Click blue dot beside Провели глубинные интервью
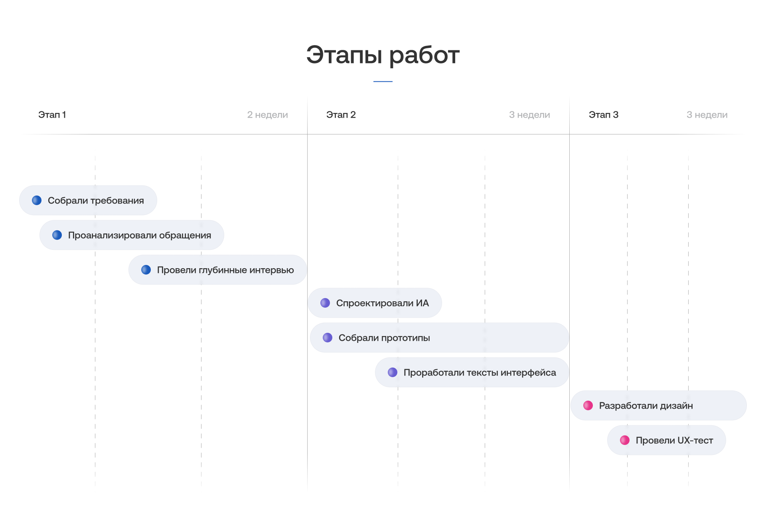Image resolution: width=766 pixels, height=532 pixels. tap(146, 270)
